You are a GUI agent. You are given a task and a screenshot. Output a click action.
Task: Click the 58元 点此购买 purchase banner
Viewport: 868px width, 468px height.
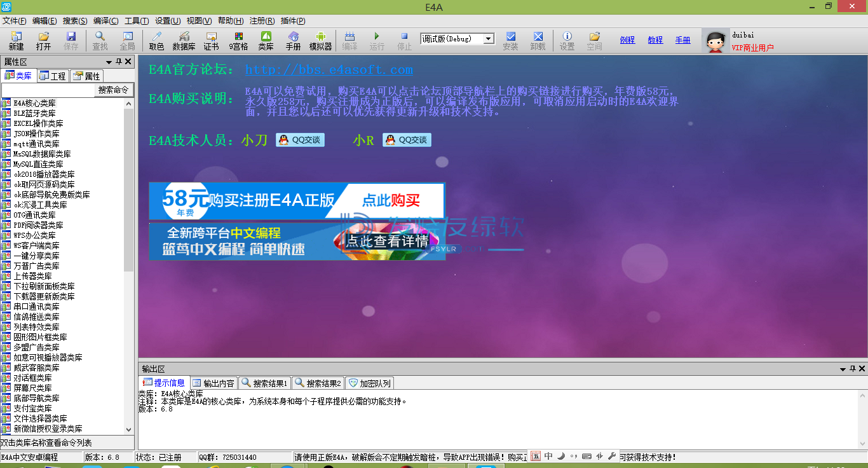coord(297,201)
